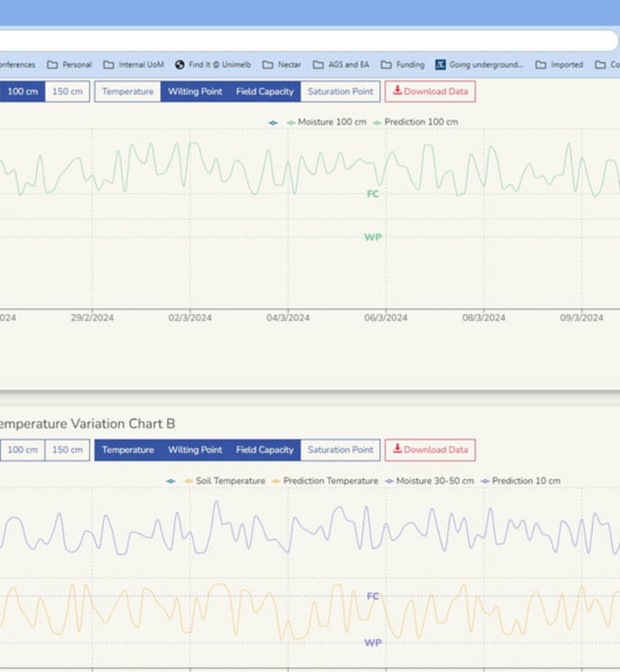620x672 pixels.
Task: Open the Find It @ Unimelb bookmark
Action: pyautogui.click(x=213, y=65)
